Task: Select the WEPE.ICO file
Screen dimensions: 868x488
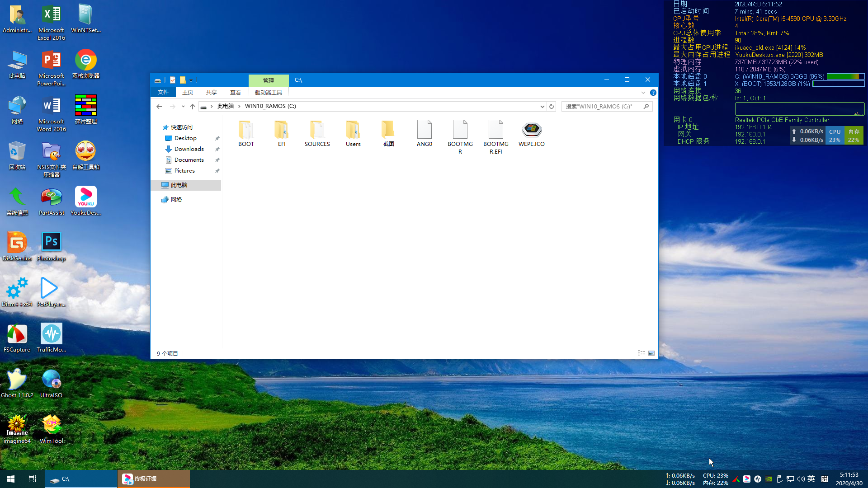Action: pyautogui.click(x=532, y=134)
